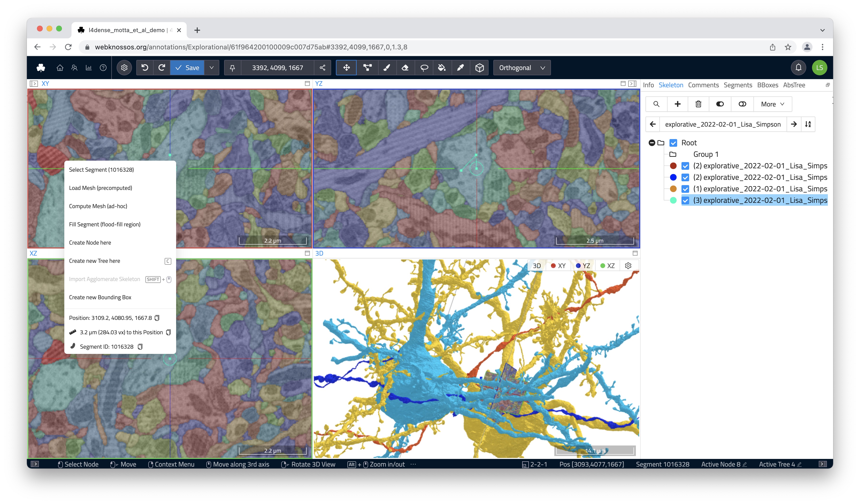Select previous tree arrow
Image resolution: width=860 pixels, height=504 pixels.
pyautogui.click(x=653, y=124)
